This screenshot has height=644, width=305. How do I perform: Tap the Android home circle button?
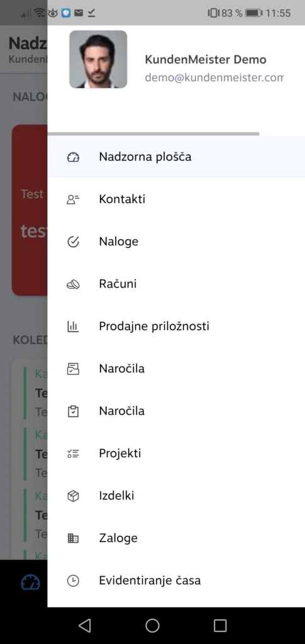tap(152, 625)
